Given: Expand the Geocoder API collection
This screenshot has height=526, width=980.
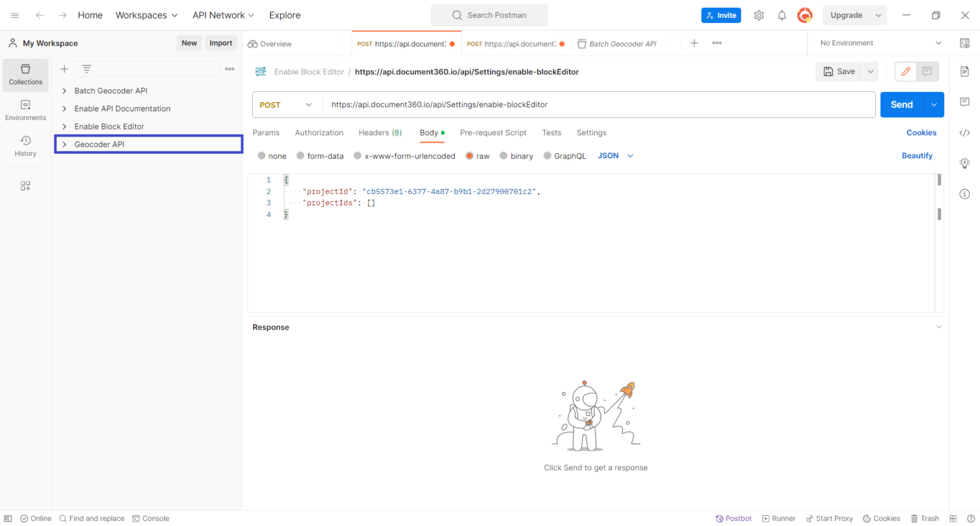Looking at the screenshot, I should pyautogui.click(x=64, y=144).
